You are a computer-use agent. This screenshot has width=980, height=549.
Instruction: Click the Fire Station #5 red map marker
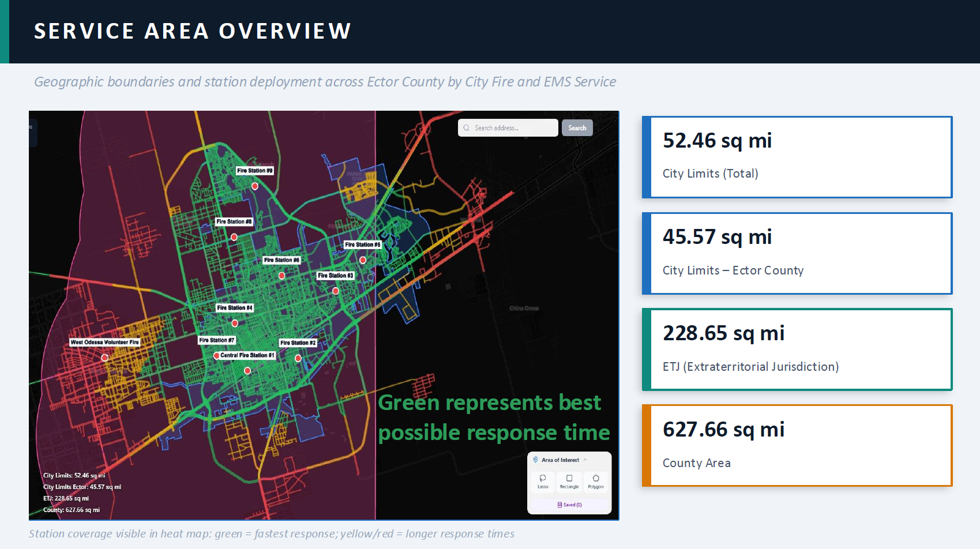(363, 260)
